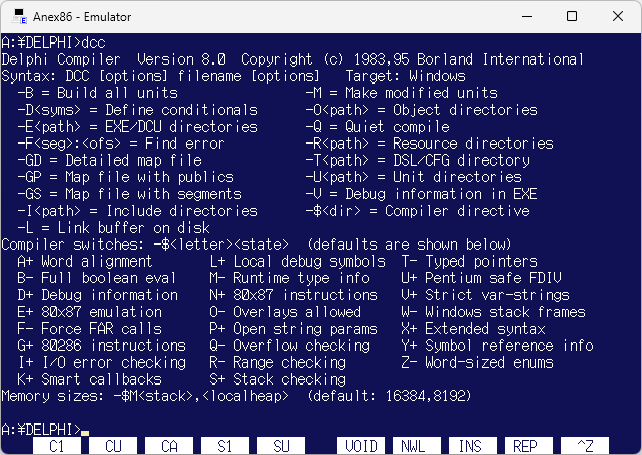Screen dimensions: 642x455
Task: Click 'I+ I/O error checking' switch text
Action: pos(102,362)
